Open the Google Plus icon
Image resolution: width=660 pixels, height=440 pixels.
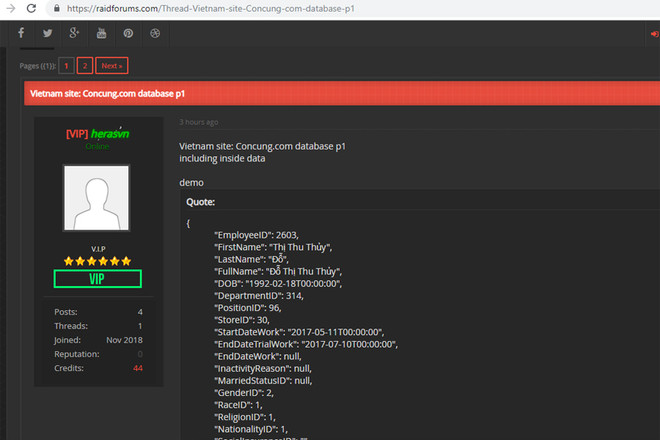[75, 33]
